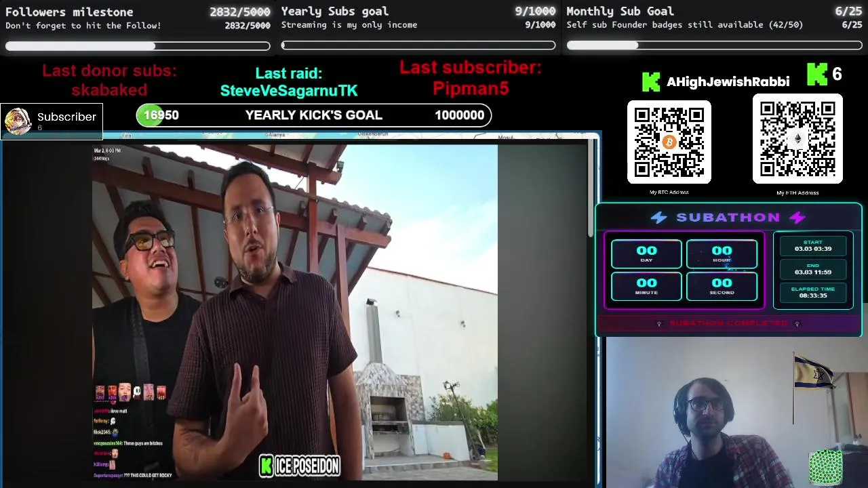Viewport: 868px width, 488px height.
Task: Click the Subscriber label text
Action: [66, 117]
